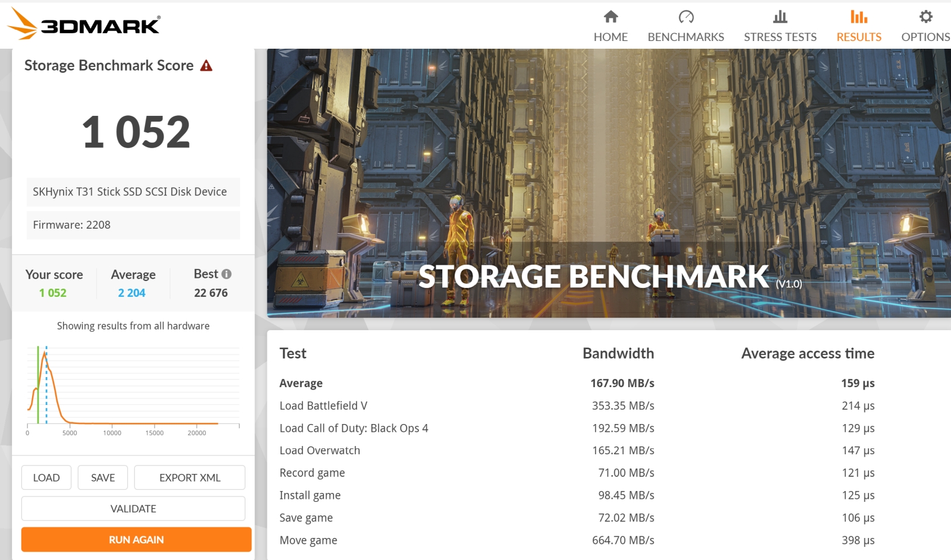951x560 pixels.
Task: Click the 71.00 MB/s bandwidth value
Action: 626,473
